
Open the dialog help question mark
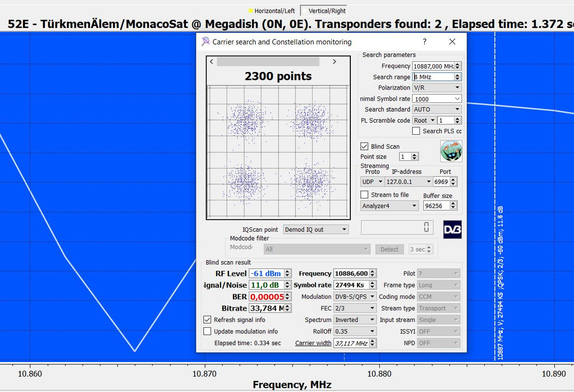[x=425, y=42]
